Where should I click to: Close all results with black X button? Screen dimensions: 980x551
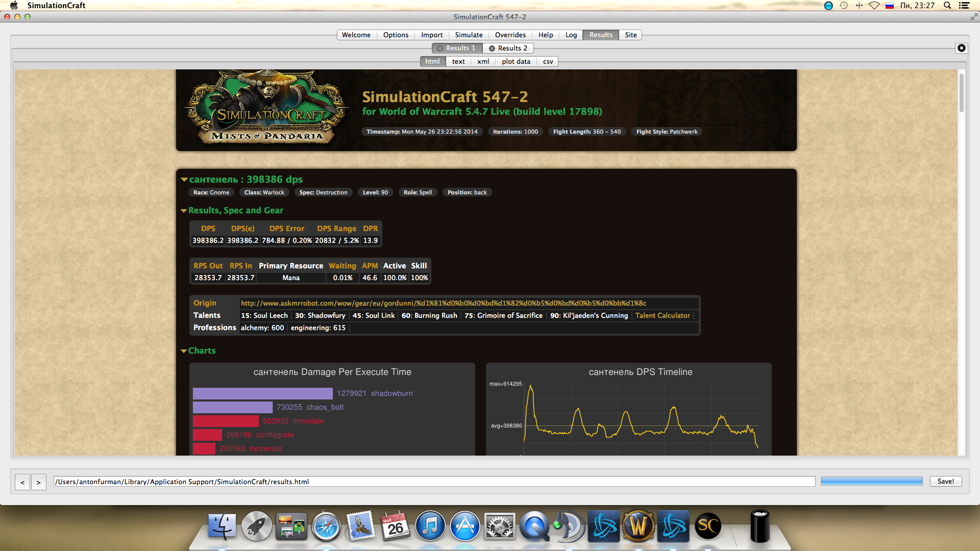pos(962,48)
